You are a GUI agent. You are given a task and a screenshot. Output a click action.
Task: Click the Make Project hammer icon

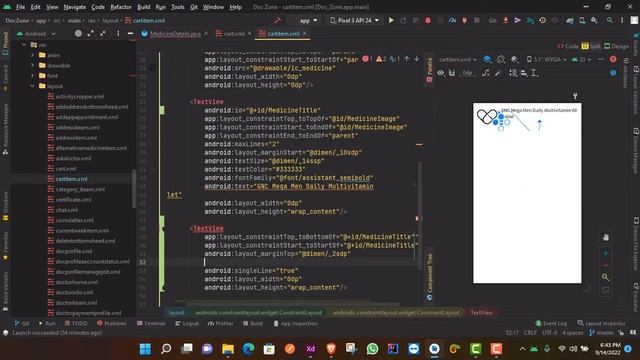coord(278,20)
